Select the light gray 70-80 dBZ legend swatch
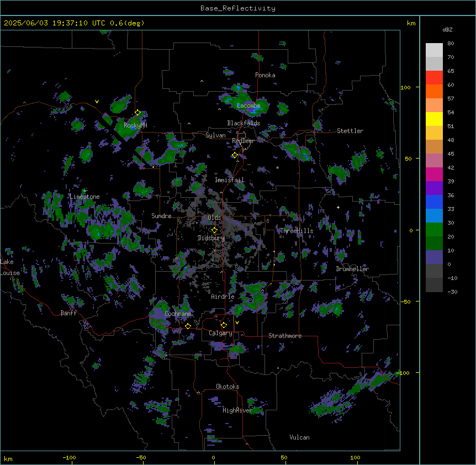This screenshot has width=476, height=465. [434, 50]
